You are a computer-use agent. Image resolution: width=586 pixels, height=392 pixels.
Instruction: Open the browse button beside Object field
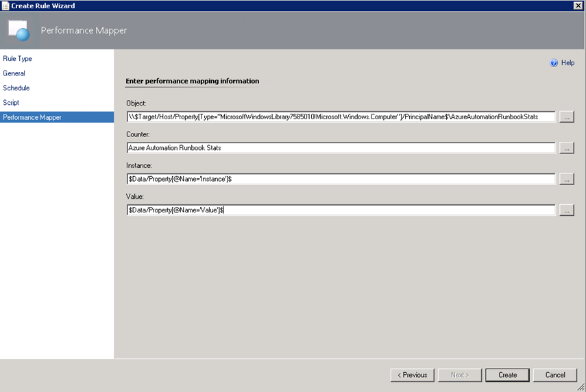click(x=566, y=117)
